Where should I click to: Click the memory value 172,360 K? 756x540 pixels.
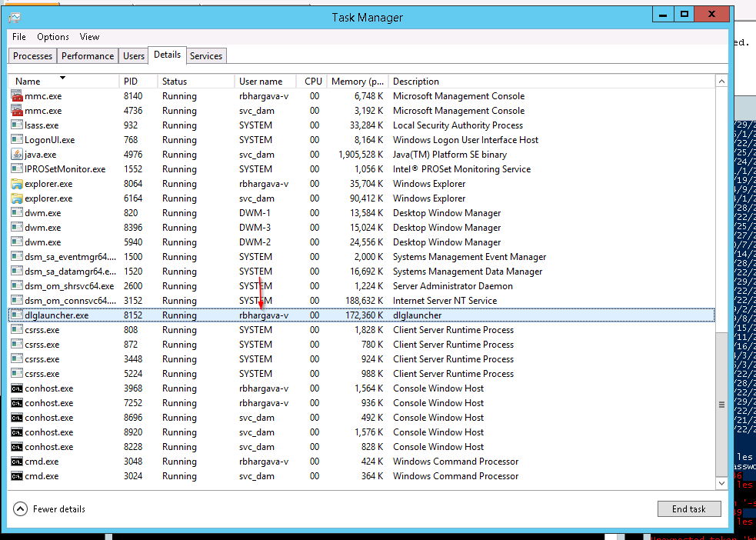366,315
